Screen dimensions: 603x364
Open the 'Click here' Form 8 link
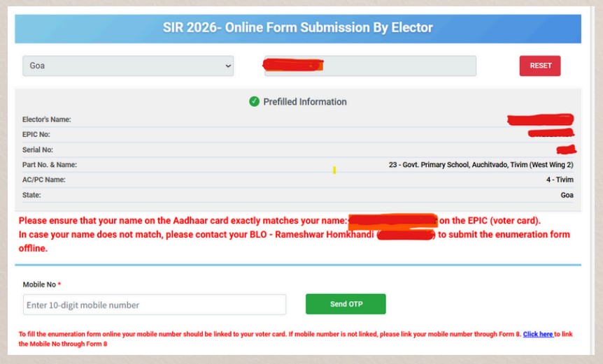(x=538, y=335)
